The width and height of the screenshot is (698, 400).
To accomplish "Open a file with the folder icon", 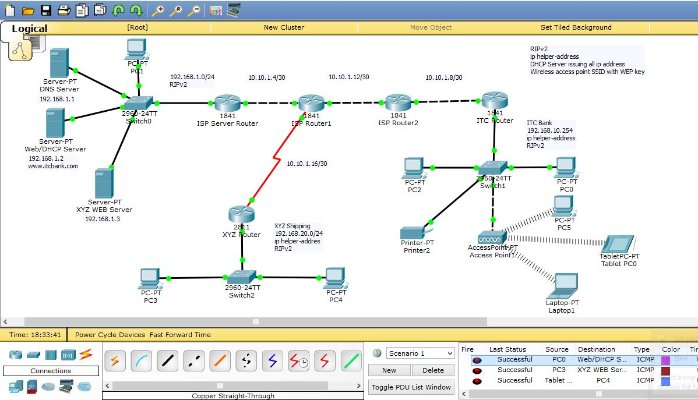I will 28,10.
